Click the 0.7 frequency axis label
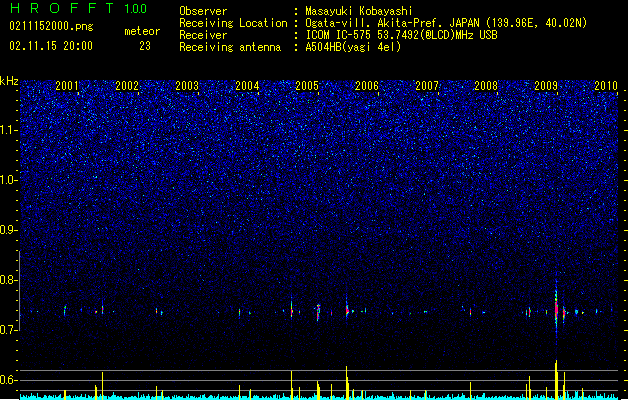 pos(9,330)
